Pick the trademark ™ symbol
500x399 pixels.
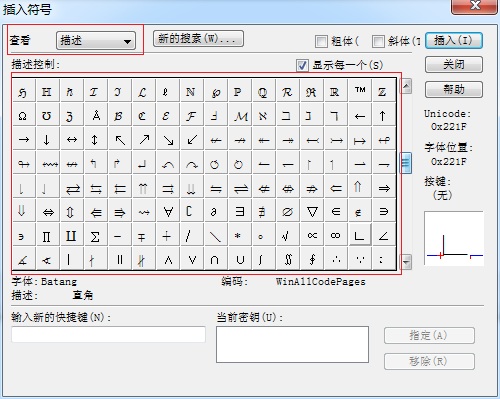360,91
